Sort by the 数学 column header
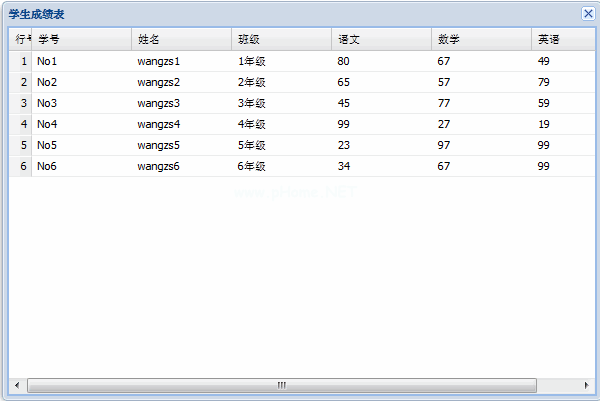600x401 pixels. (x=481, y=40)
